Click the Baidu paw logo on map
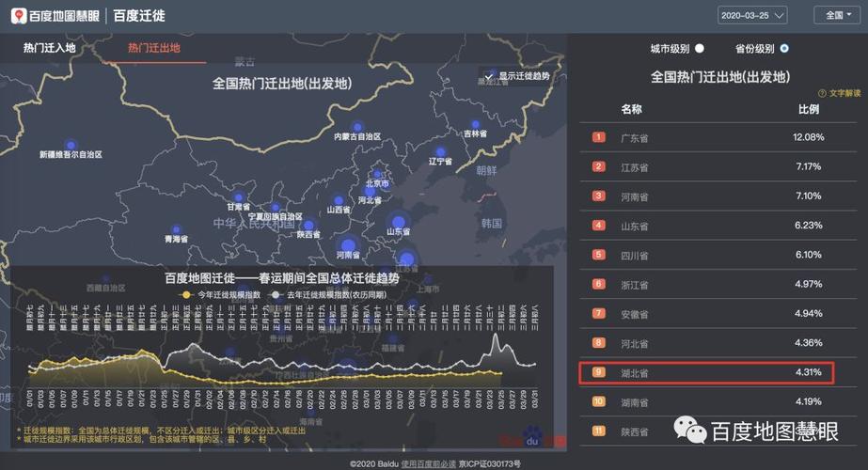The image size is (868, 470). pyautogui.click(x=532, y=435)
